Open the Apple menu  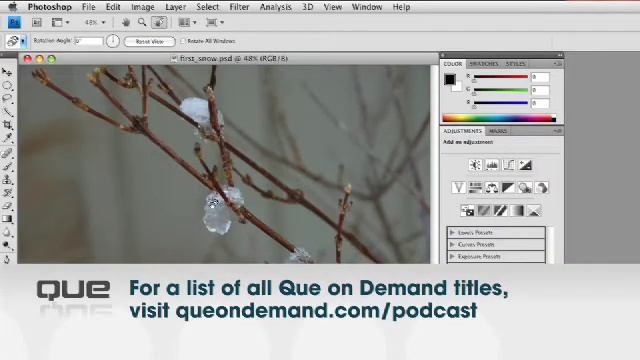pos(13,7)
